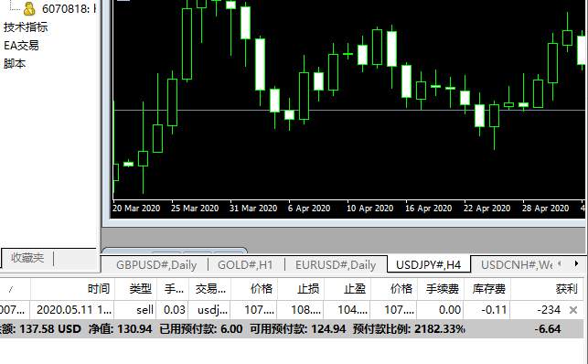Click the horizontal price line on chart
Image resolution: width=588 pixels, height=364 pixels.
[x=348, y=110]
